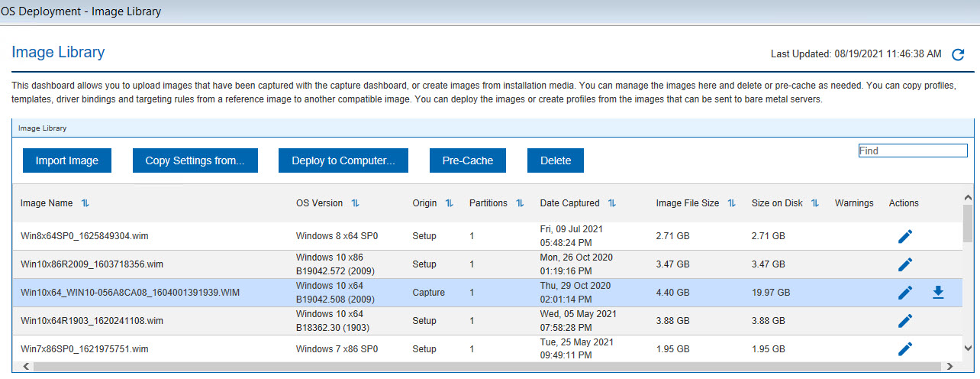Click pencil icon for Win7x86SP0 image

(x=905, y=349)
